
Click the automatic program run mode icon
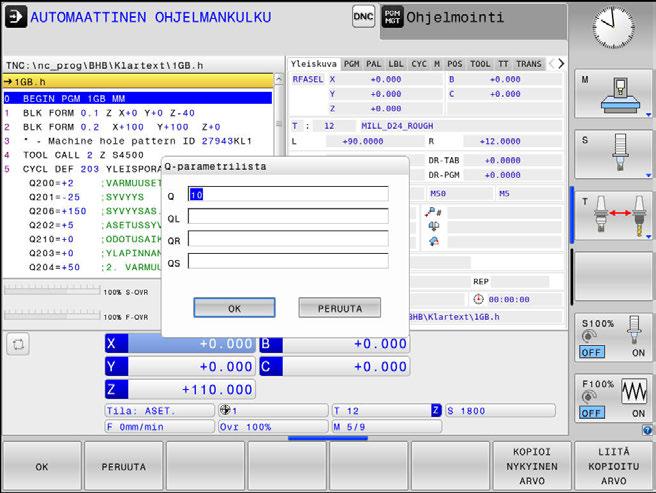tap(16, 17)
